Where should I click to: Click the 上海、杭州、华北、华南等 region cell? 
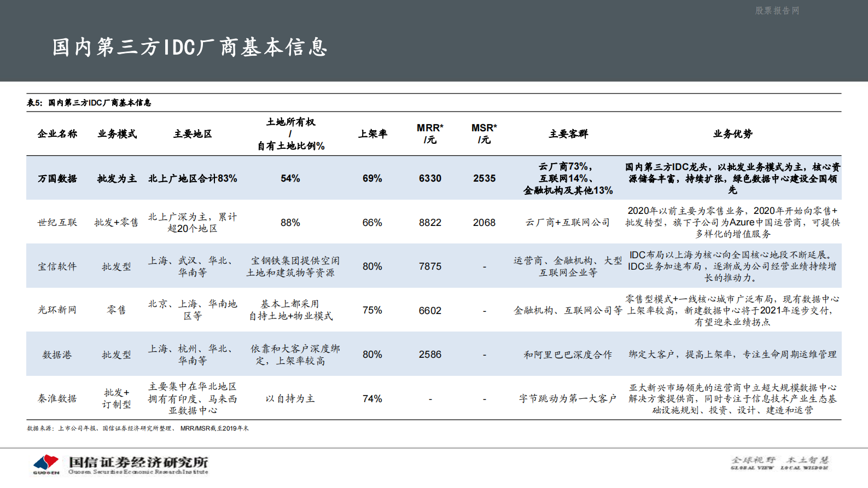tap(193, 355)
